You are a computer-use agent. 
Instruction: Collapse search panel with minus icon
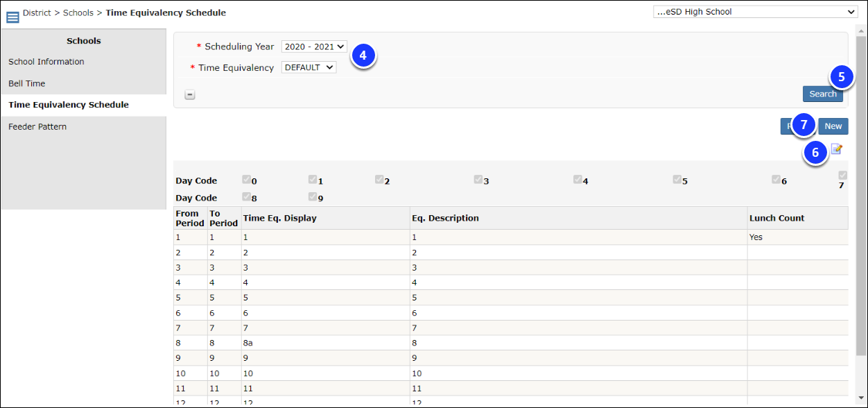tap(190, 95)
